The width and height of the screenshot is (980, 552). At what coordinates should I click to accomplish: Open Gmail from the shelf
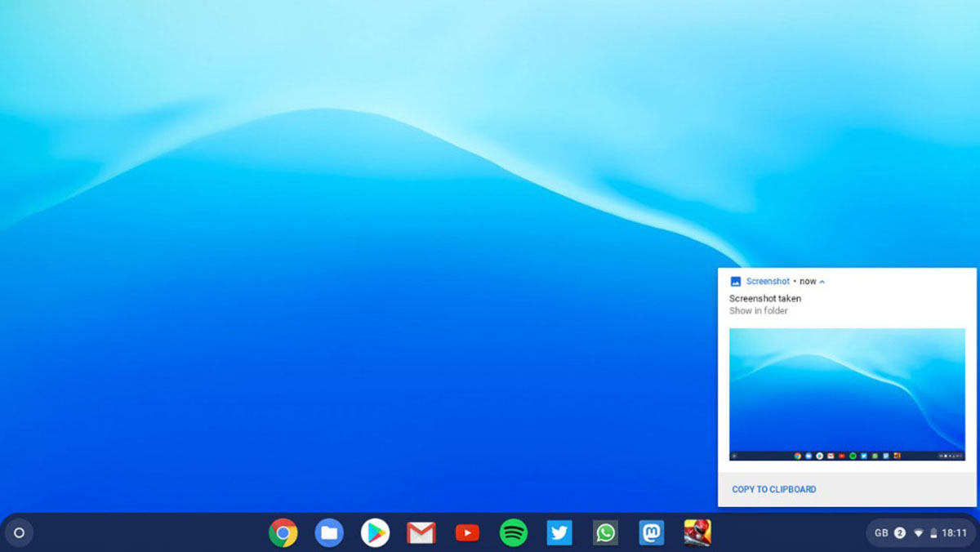pos(421,532)
